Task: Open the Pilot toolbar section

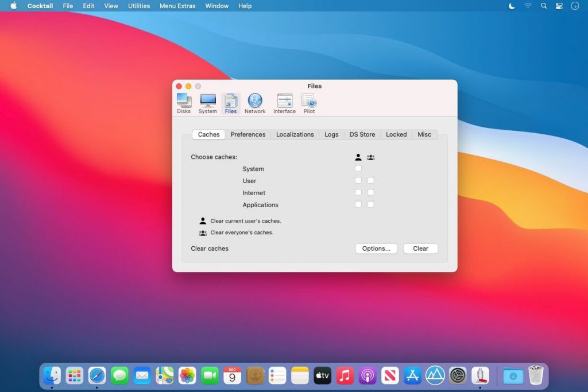Action: click(x=309, y=103)
